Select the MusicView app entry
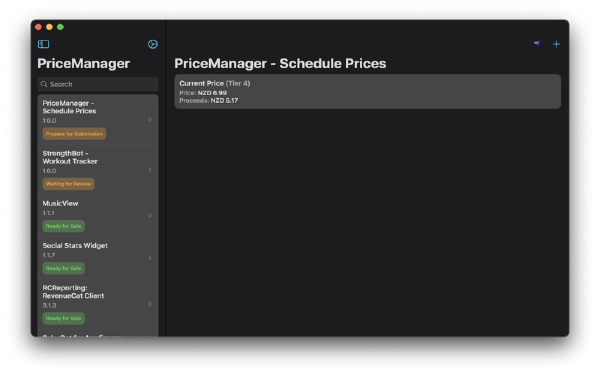The image size is (600, 375). click(x=98, y=216)
